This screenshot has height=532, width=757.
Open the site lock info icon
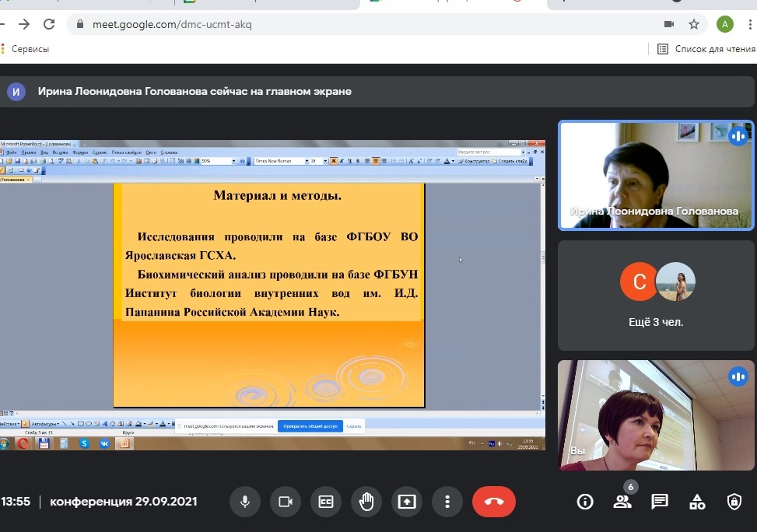point(80,24)
